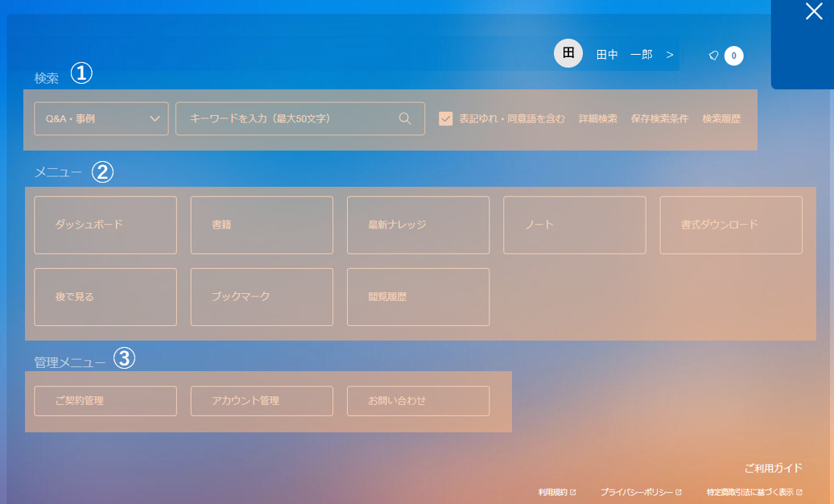834x504 pixels.
Task: Open ご契約管理 button
Action: click(x=105, y=401)
